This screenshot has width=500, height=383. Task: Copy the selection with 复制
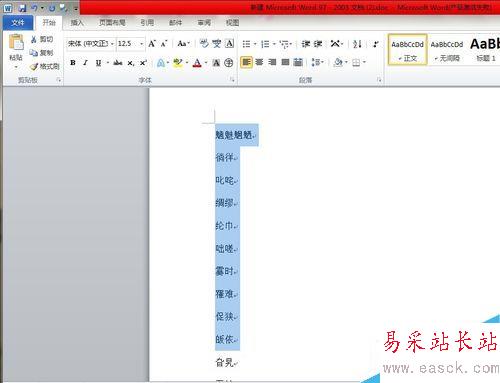pyautogui.click(x=41, y=53)
